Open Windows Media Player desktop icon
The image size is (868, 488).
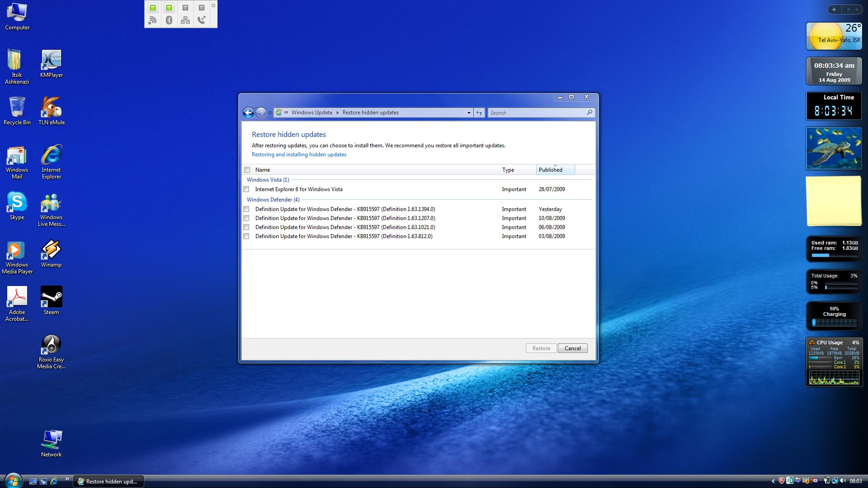click(17, 257)
